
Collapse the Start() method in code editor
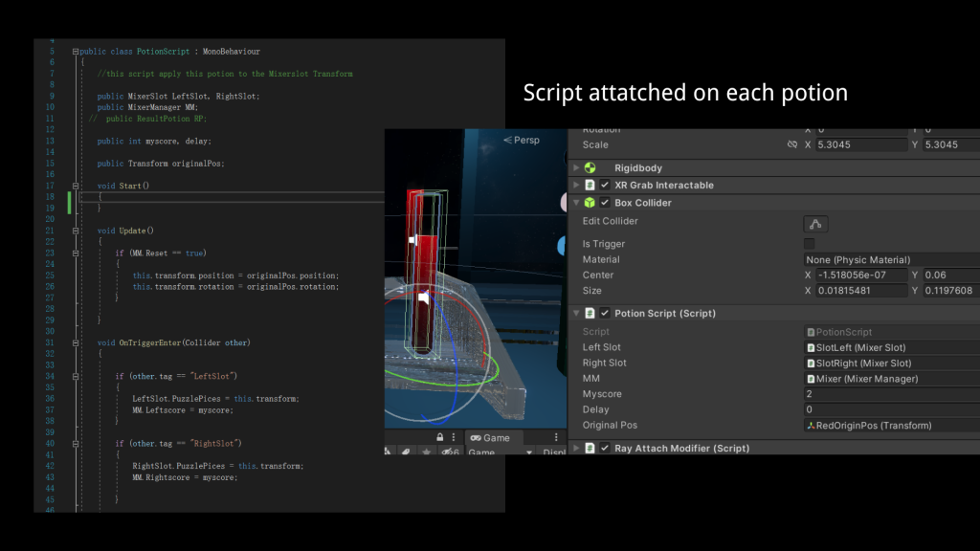76,186
